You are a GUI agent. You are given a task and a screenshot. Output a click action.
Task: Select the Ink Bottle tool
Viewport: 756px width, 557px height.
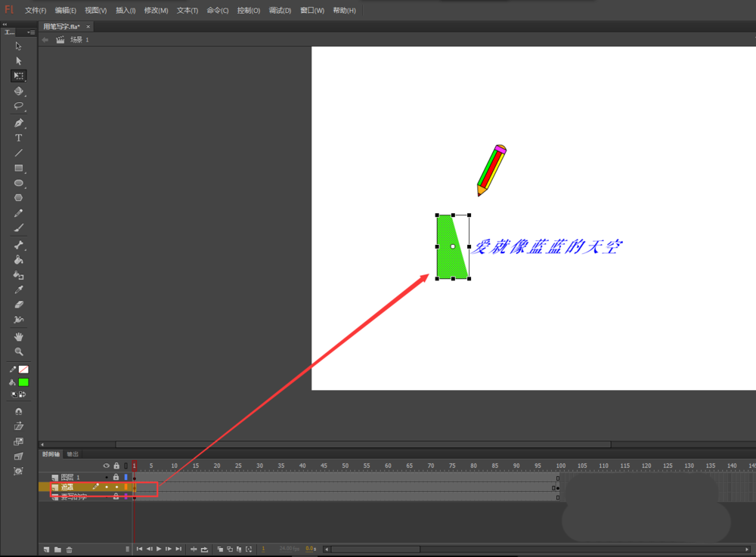point(18,275)
